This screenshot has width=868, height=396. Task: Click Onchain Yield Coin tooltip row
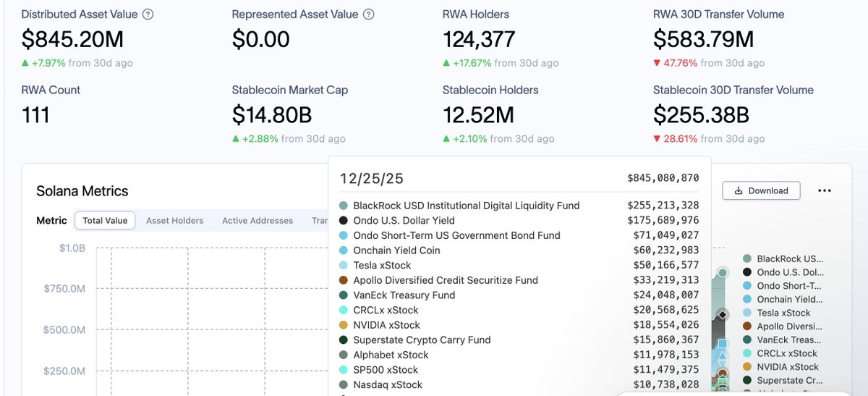tap(519, 250)
